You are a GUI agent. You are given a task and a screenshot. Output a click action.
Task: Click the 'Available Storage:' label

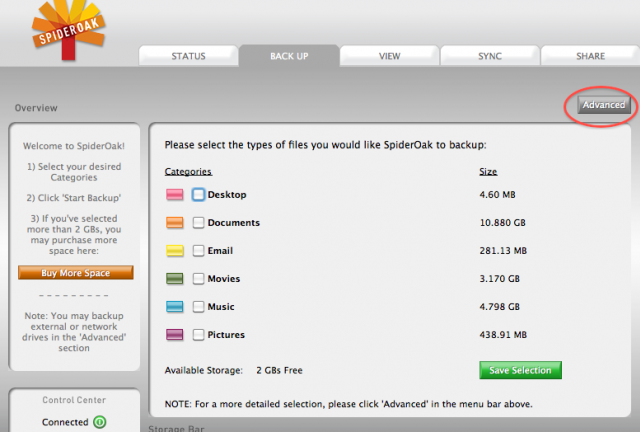click(x=204, y=370)
